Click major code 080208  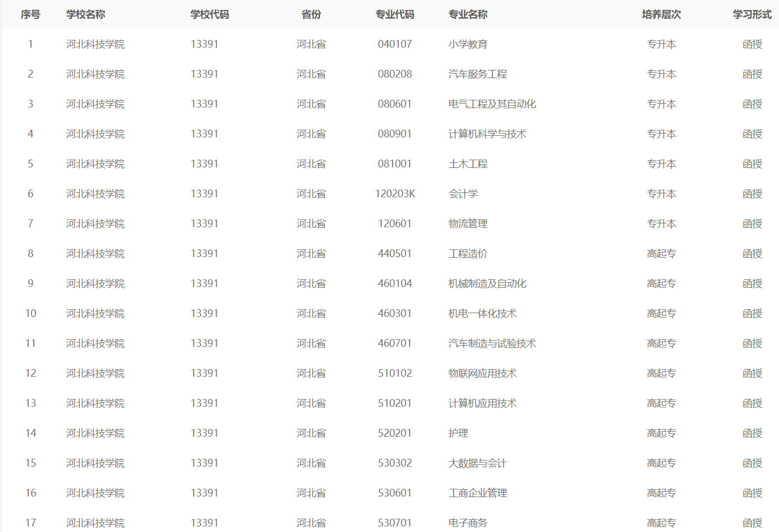tap(395, 74)
